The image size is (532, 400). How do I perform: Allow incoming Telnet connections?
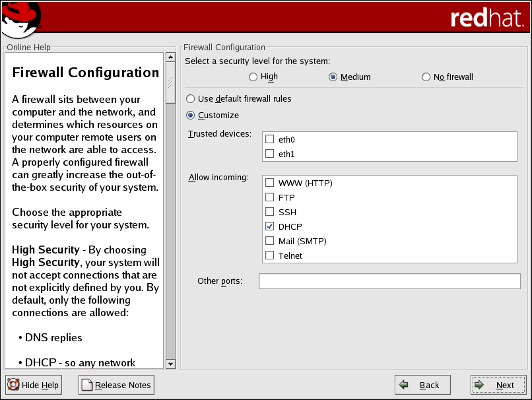tap(269, 255)
